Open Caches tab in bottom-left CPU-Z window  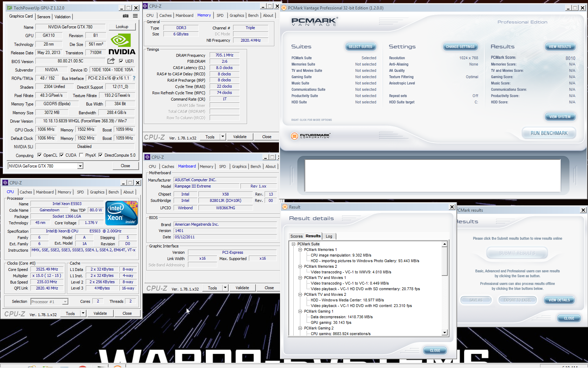coord(26,192)
